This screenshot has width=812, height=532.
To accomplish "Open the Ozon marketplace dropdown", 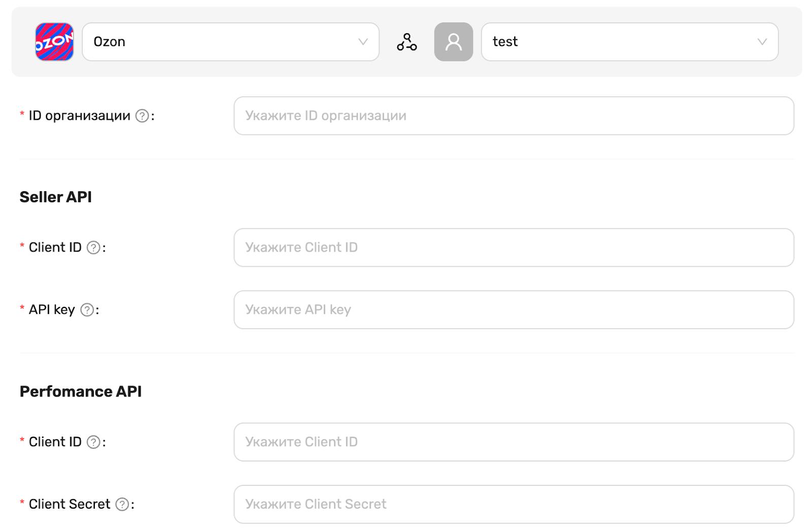I will pyautogui.click(x=230, y=42).
